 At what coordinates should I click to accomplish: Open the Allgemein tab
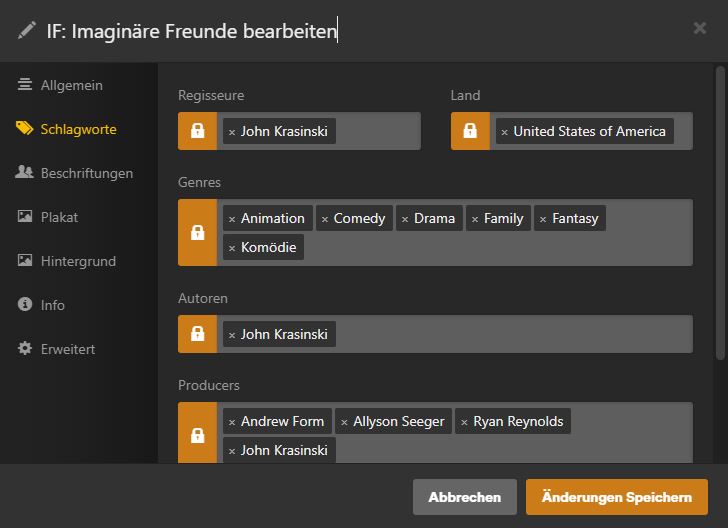(x=71, y=85)
